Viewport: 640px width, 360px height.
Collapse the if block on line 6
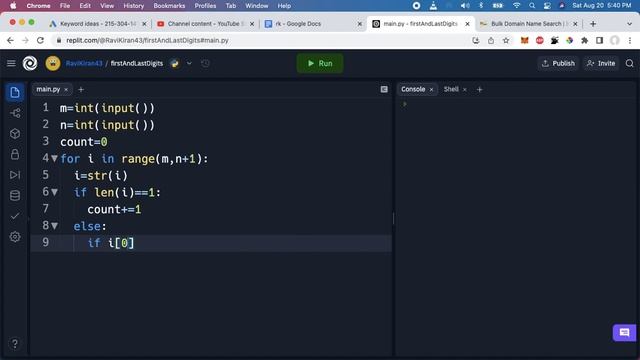(54, 192)
